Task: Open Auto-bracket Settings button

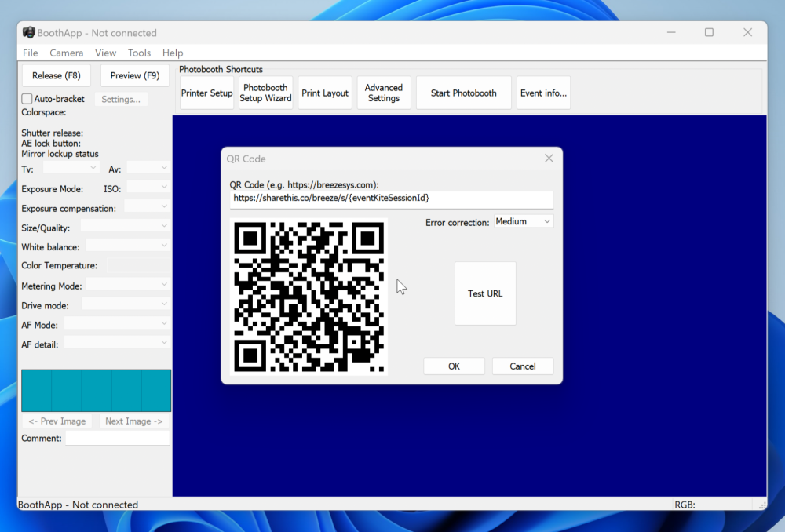Action: click(121, 99)
